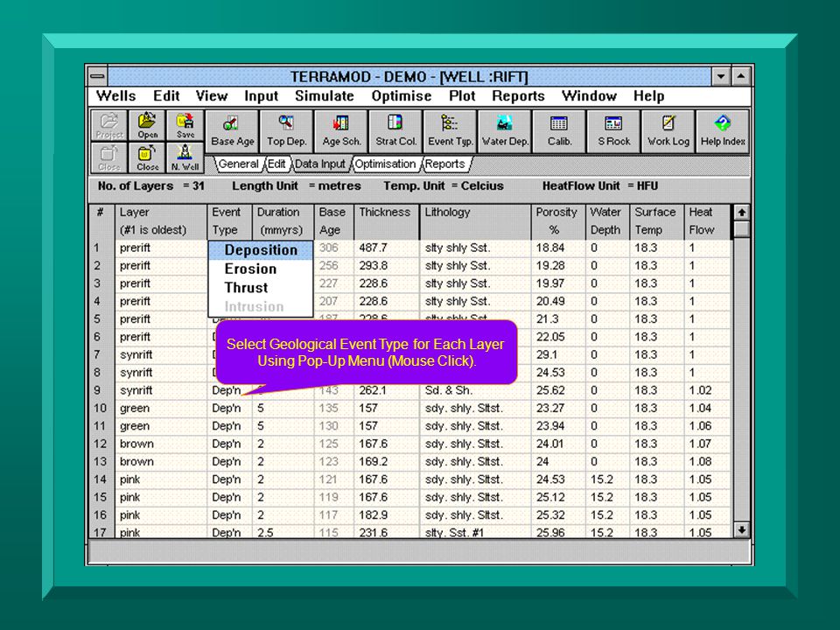Select Deposition in the pop-up menu
This screenshot has height=630, width=840.
pyautogui.click(x=261, y=250)
